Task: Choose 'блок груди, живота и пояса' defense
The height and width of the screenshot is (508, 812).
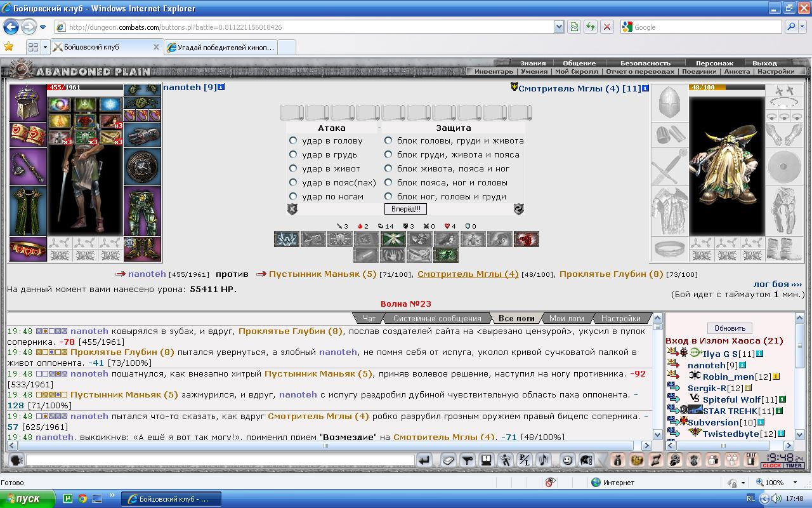Action: (x=388, y=154)
